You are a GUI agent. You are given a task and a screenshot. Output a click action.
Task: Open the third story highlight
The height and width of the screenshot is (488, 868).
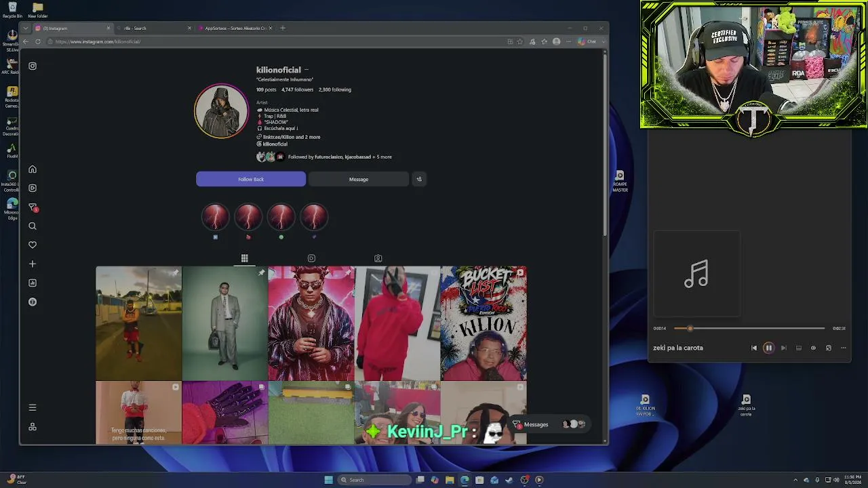pos(281,218)
